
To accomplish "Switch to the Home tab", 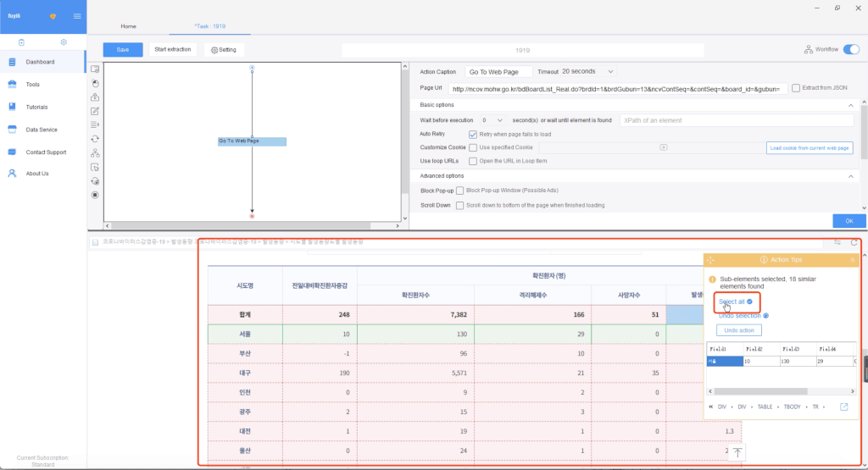I will (129, 26).
